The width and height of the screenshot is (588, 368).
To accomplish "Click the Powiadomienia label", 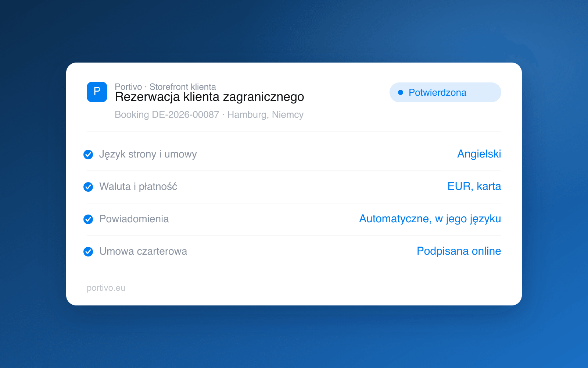I will pyautogui.click(x=134, y=219).
